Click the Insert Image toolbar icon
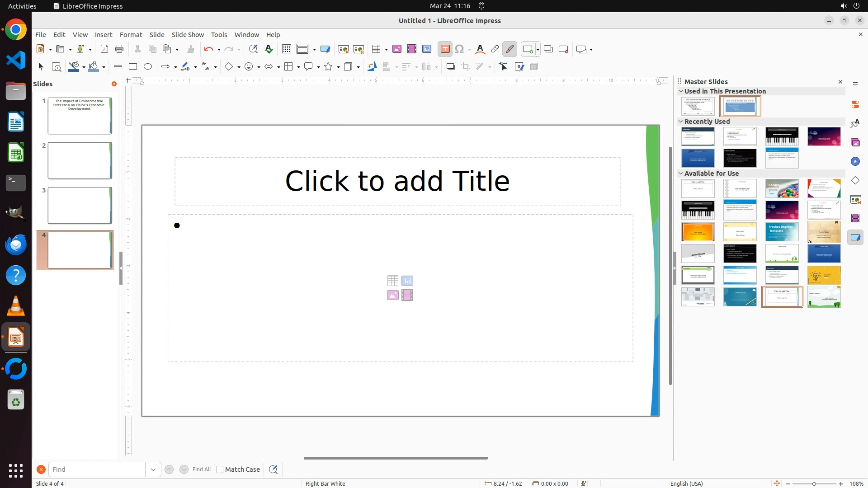 pos(397,49)
